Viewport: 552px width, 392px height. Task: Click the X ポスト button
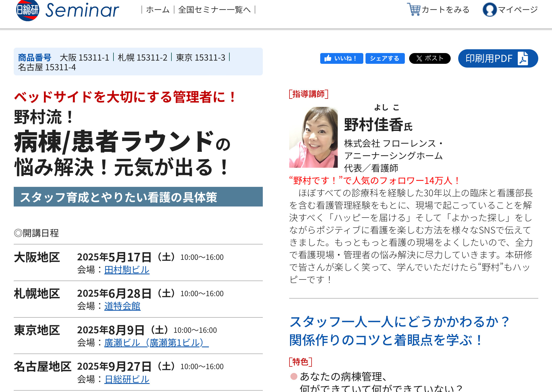pos(430,58)
